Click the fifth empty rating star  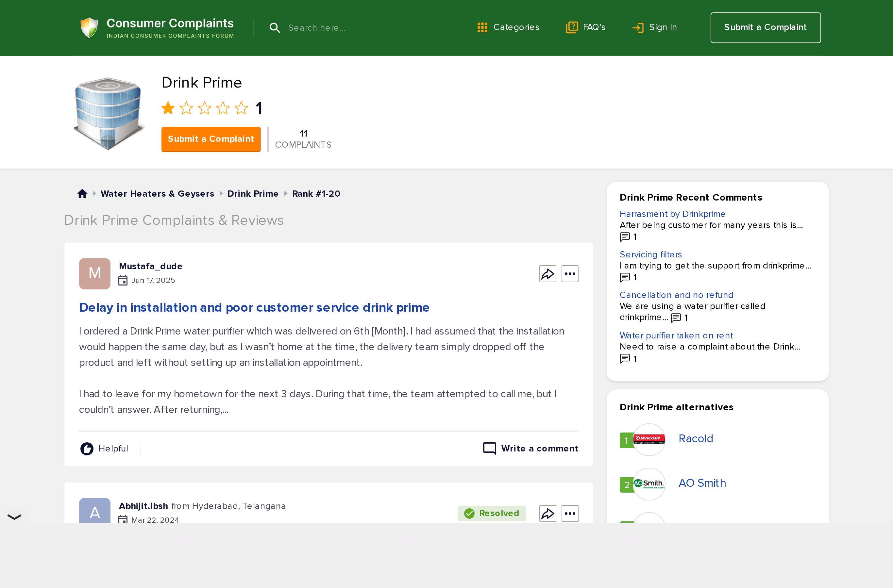[241, 108]
